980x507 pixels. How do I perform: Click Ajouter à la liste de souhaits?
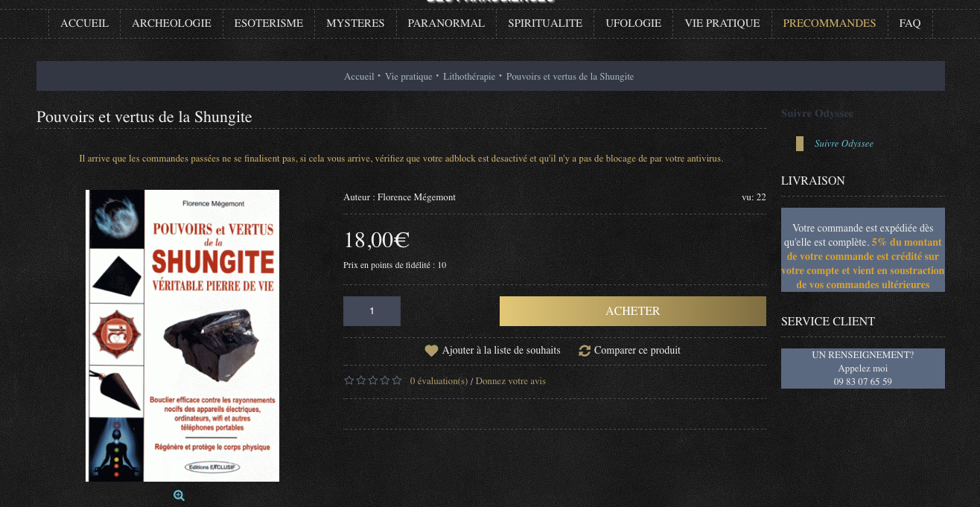click(500, 351)
